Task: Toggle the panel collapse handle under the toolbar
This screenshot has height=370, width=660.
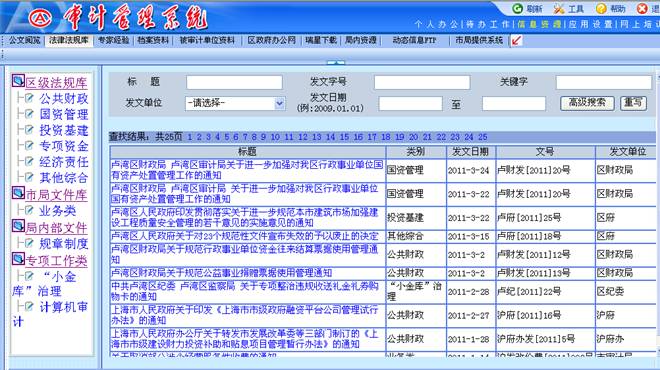Action: tap(335, 62)
